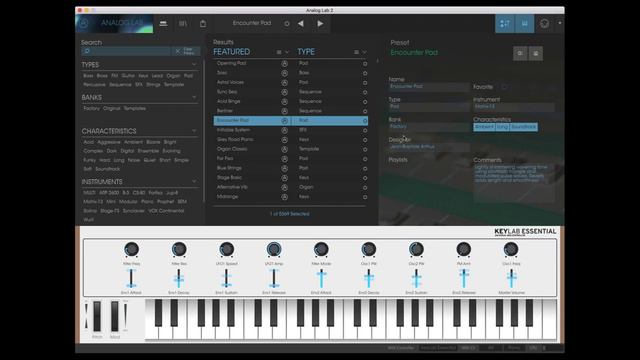The height and width of the screenshot is (360, 640).
Task: Toggle like circle on Berliner row
Action: 365,111
